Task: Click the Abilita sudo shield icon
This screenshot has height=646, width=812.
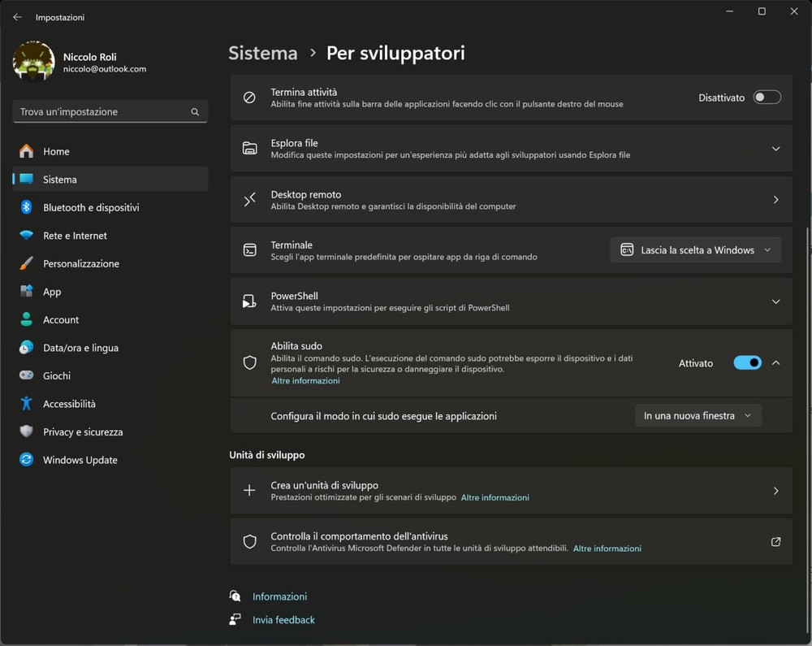Action: 250,363
